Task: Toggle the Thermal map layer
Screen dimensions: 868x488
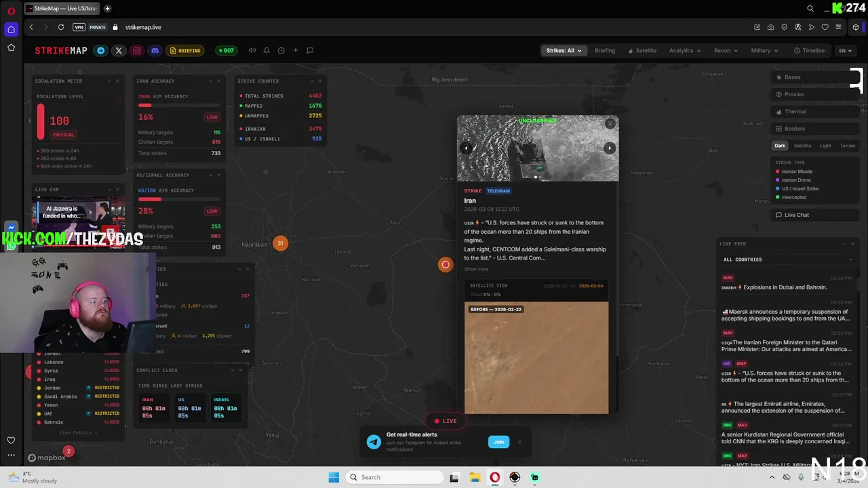Action: [x=814, y=112]
